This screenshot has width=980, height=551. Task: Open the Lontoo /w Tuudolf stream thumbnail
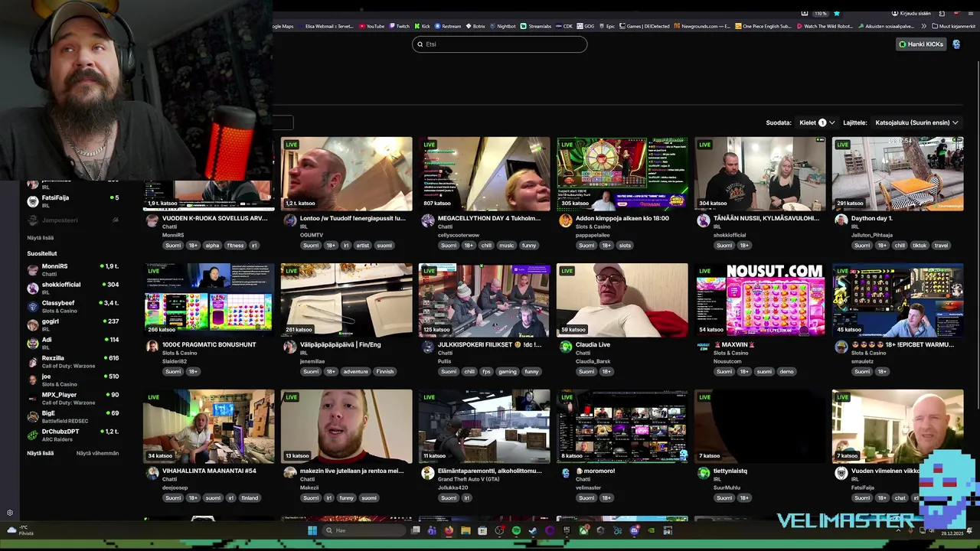[x=346, y=174]
